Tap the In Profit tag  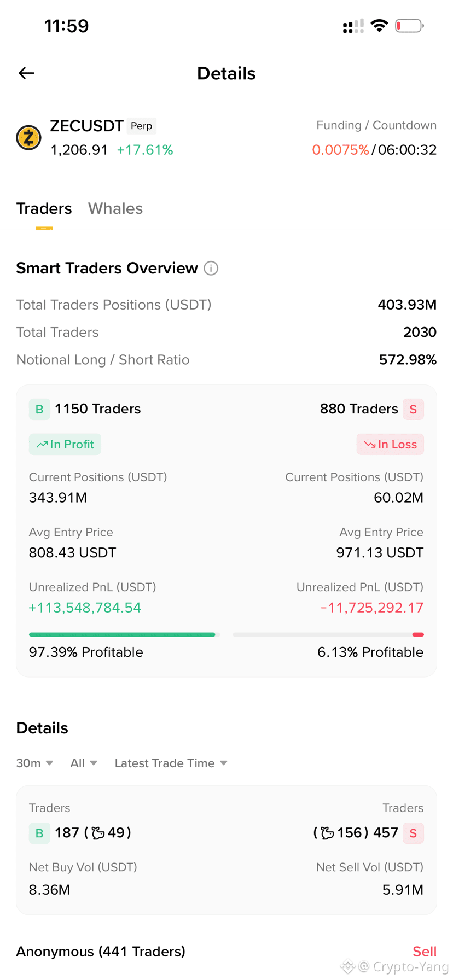coord(65,444)
